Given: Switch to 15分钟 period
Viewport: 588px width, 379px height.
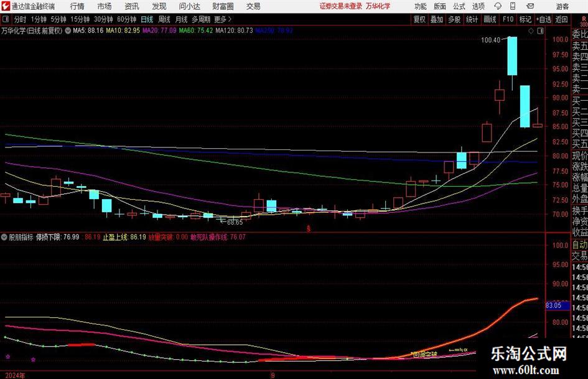Looking at the screenshot, I should [80, 19].
